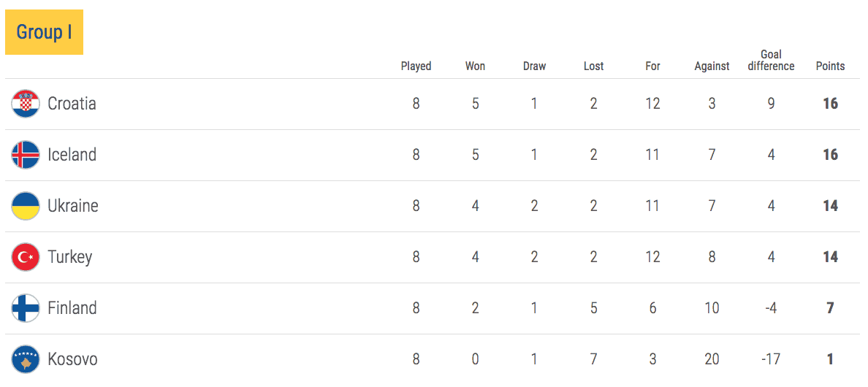The width and height of the screenshot is (868, 387).
Task: Open the Finland team link
Action: point(72,307)
